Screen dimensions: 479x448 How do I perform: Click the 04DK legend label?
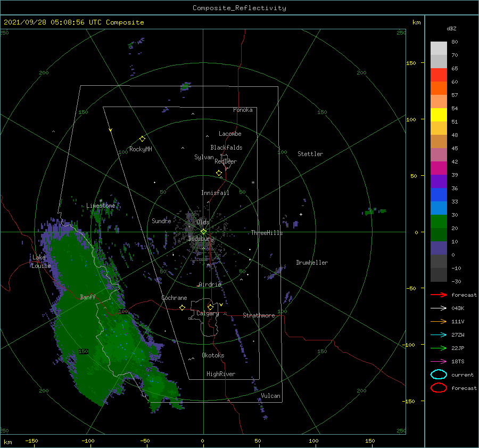pos(458,308)
